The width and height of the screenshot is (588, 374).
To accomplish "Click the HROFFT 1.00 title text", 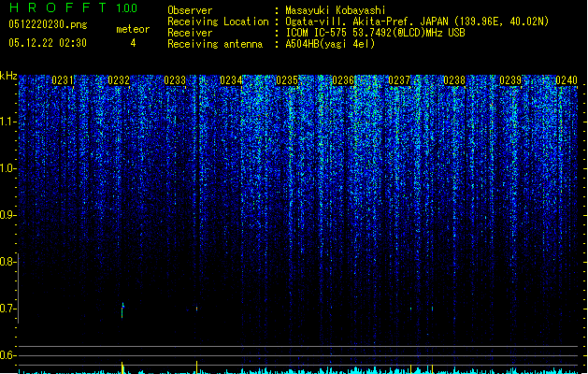I will (73, 7).
